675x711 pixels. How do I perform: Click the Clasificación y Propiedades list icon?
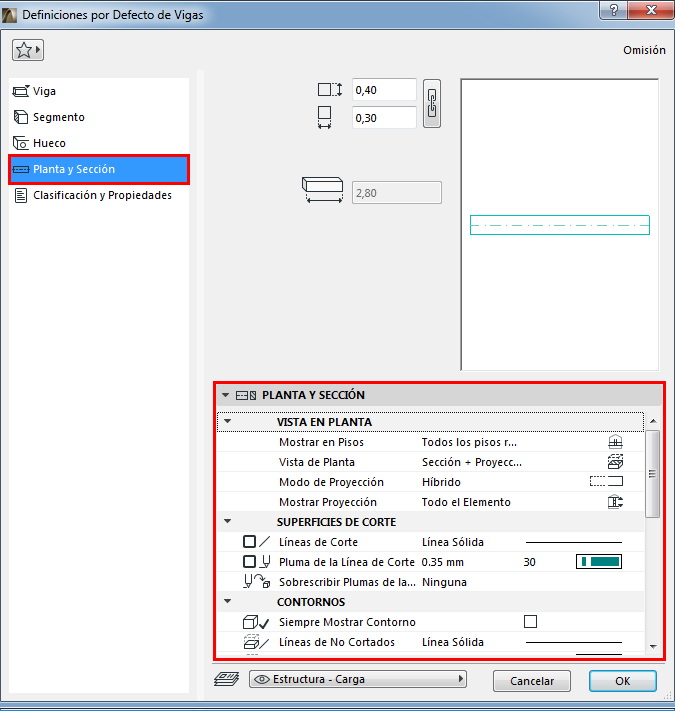pyautogui.click(x=21, y=195)
